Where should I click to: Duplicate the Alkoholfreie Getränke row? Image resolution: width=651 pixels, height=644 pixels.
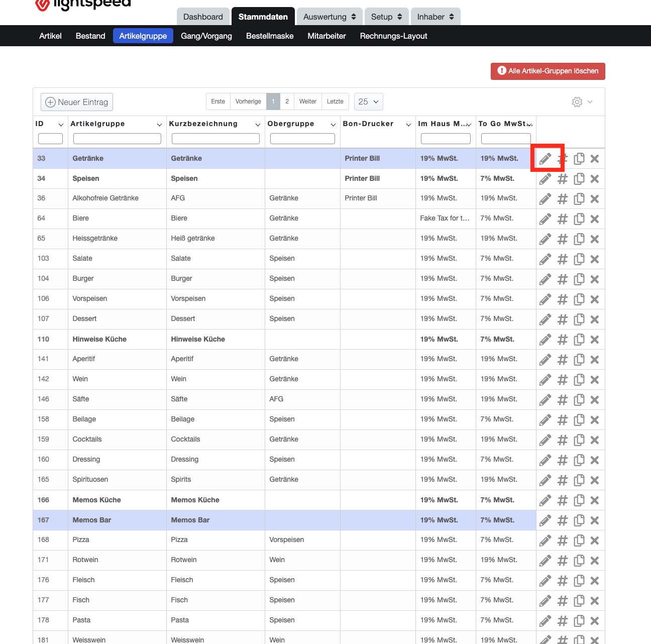pyautogui.click(x=579, y=199)
